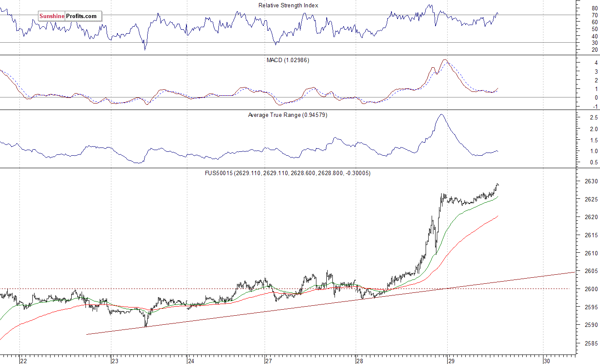Click the 2585 price axis label
Image resolution: width=600 pixels, height=364 pixels.
[x=591, y=343]
